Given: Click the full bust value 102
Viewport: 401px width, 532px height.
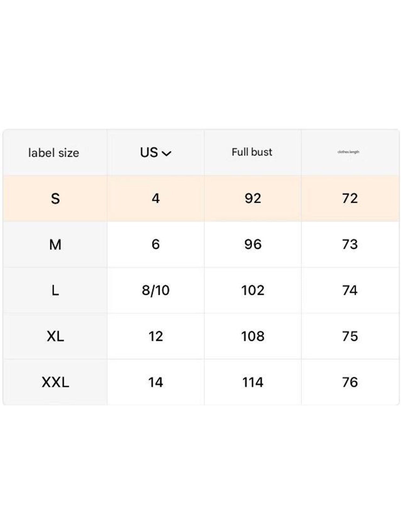Looking at the screenshot, I should click(x=253, y=290).
